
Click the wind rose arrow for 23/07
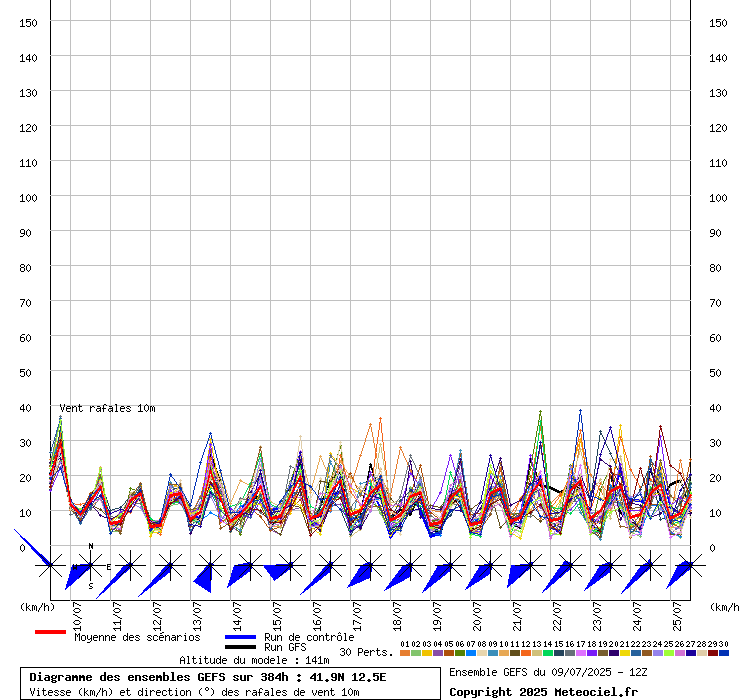tap(598, 577)
